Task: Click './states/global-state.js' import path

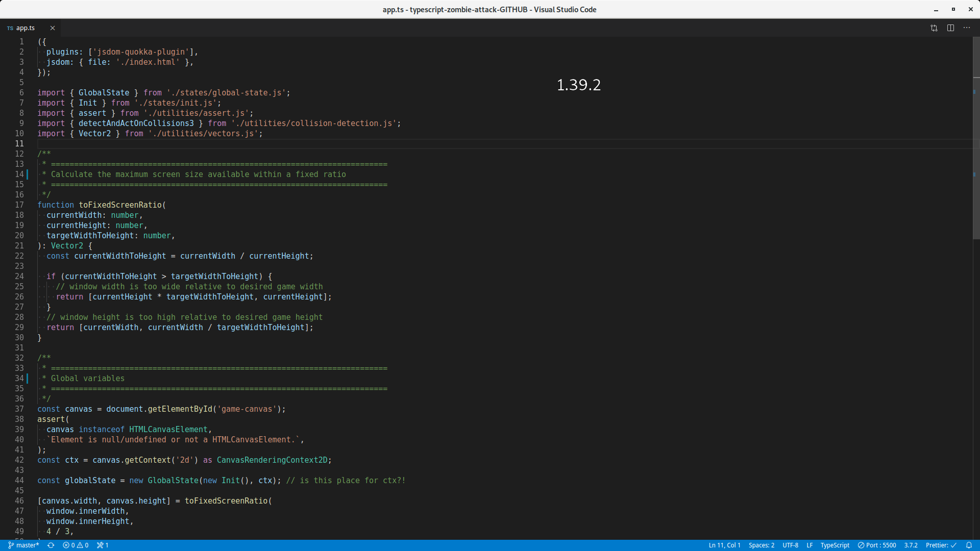Action: click(226, 93)
